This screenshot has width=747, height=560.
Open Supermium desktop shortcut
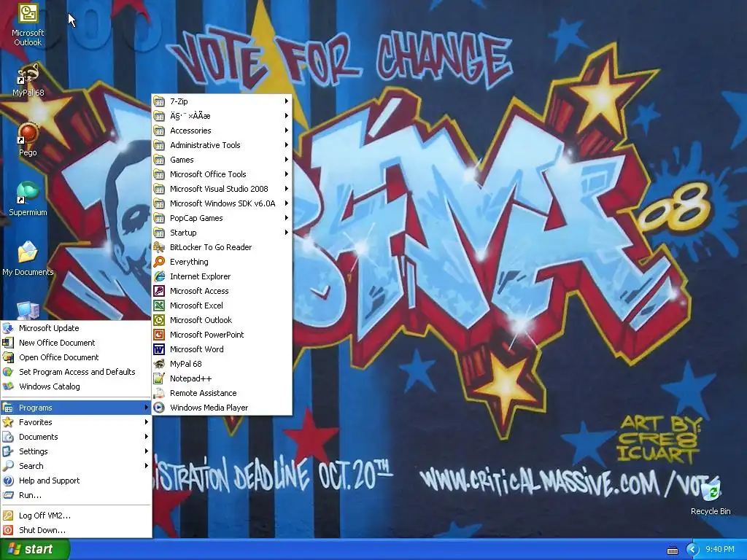(28, 200)
